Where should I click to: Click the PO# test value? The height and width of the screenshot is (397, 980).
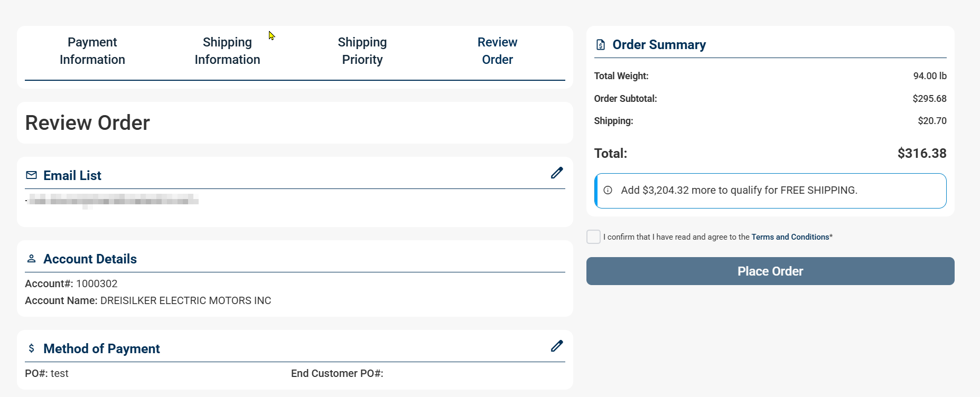pyautogui.click(x=59, y=374)
